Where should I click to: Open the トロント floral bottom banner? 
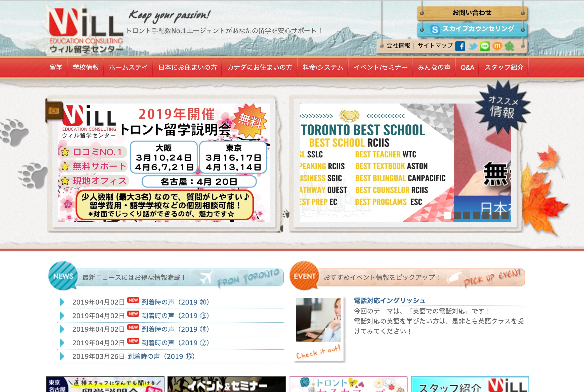[348, 384]
